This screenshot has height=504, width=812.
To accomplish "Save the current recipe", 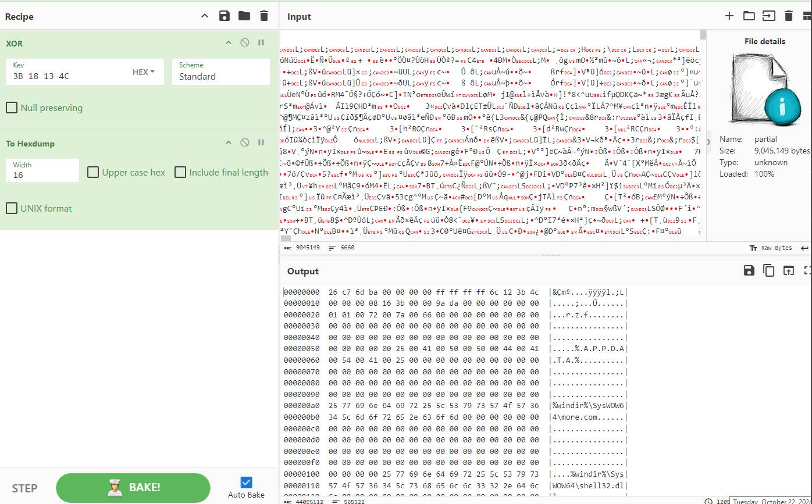I will pyautogui.click(x=225, y=16).
